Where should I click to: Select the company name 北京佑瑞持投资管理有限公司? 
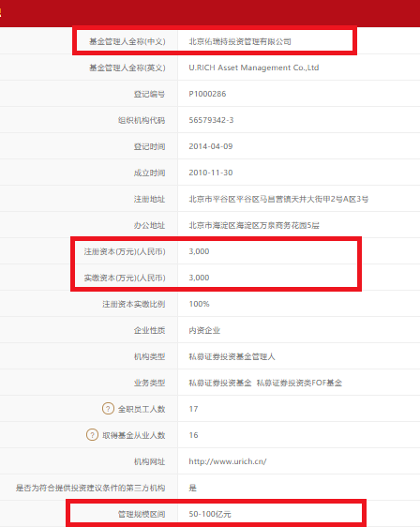click(240, 41)
